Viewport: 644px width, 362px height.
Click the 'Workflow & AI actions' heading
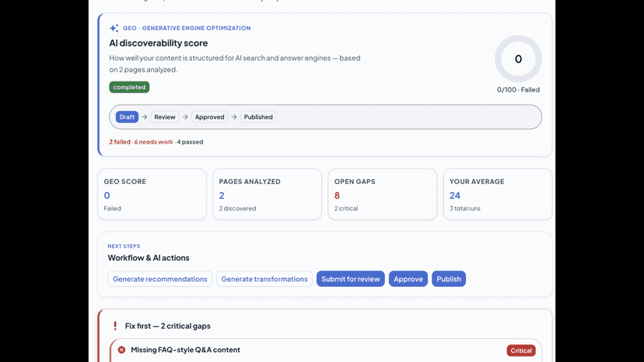tap(149, 258)
